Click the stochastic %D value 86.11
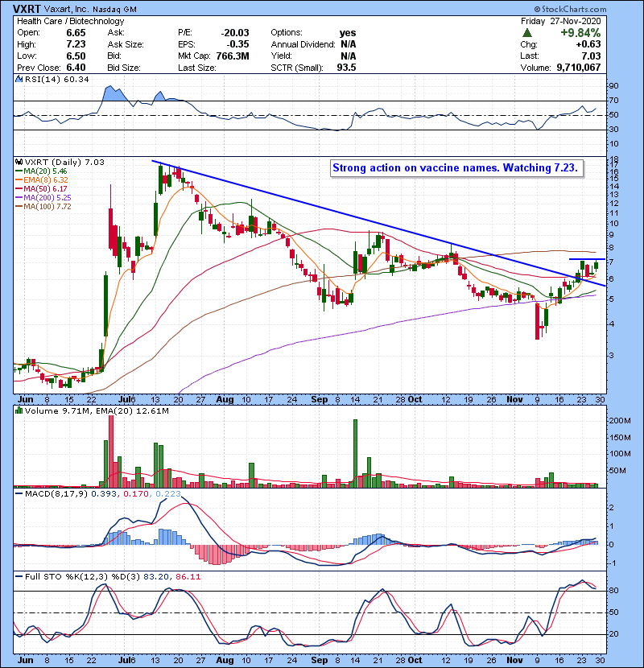The image size is (644, 668). coord(188,576)
